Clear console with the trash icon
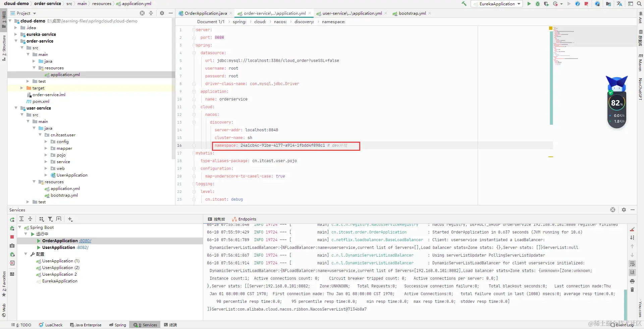 (632, 289)
